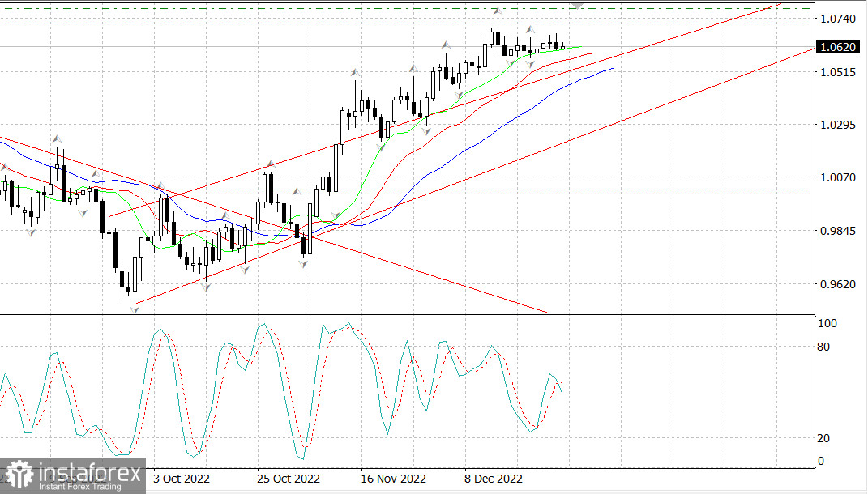868x494 pixels.
Task: Click the grey chart shift triangle marker
Action: [577, 6]
